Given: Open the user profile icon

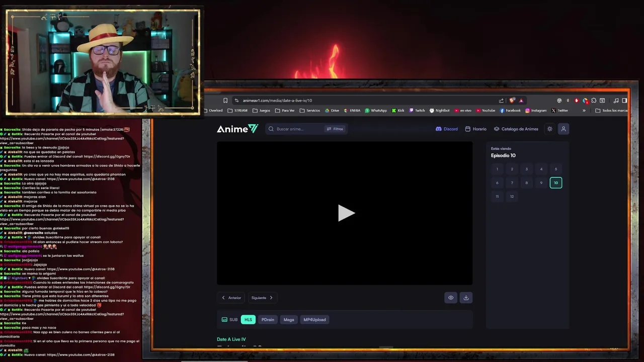Looking at the screenshot, I should [563, 129].
